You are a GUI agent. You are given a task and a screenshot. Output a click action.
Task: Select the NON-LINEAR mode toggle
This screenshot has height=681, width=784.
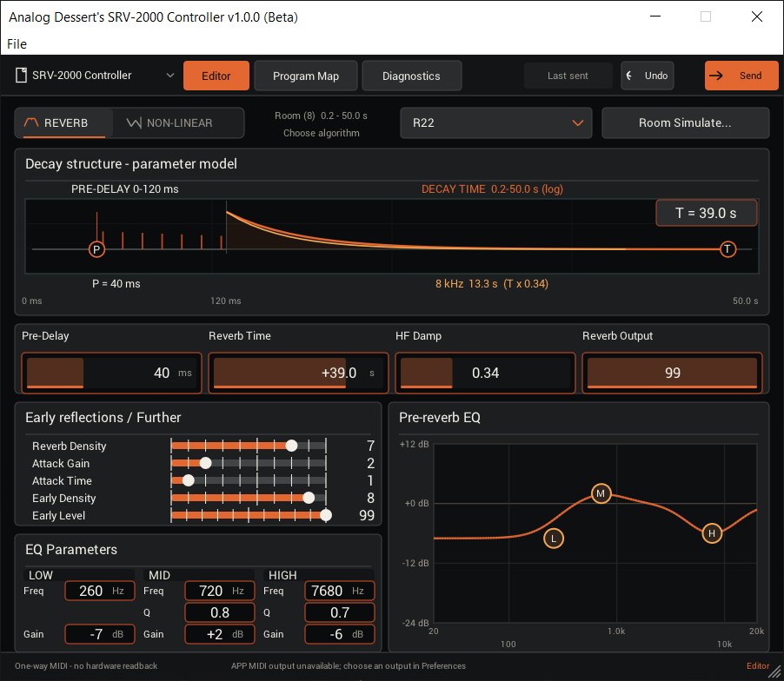click(178, 122)
